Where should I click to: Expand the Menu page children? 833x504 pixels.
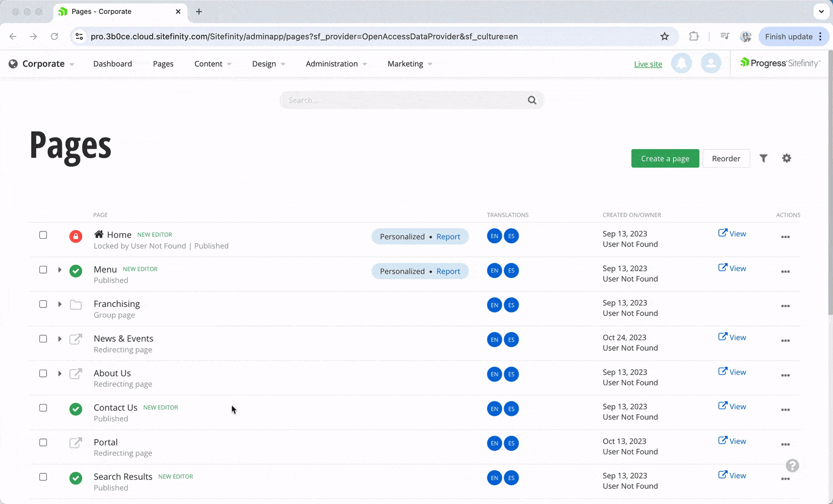coord(59,270)
